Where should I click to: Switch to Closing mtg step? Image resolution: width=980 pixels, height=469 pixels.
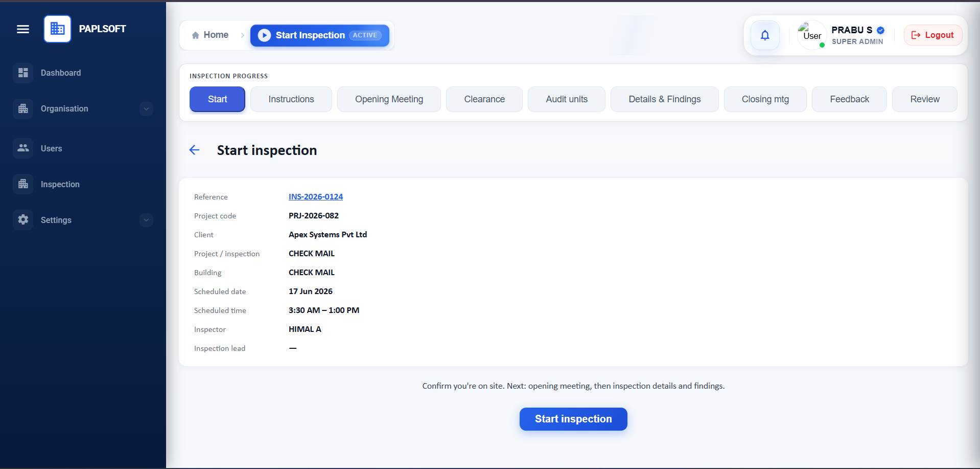pyautogui.click(x=765, y=99)
